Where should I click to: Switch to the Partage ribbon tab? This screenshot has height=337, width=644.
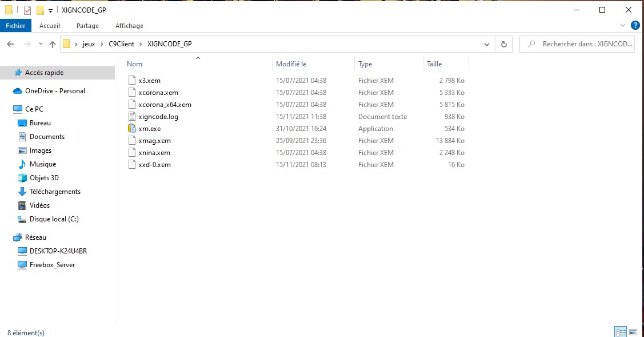click(87, 26)
